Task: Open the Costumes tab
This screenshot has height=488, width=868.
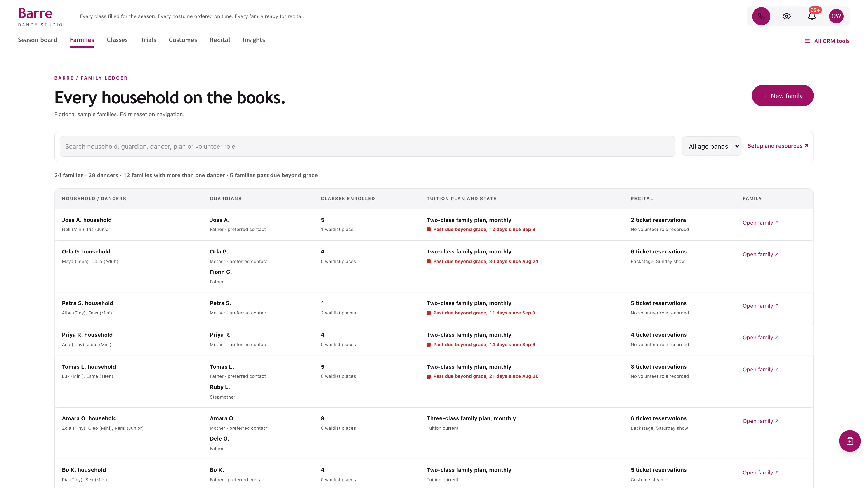Action: [183, 40]
